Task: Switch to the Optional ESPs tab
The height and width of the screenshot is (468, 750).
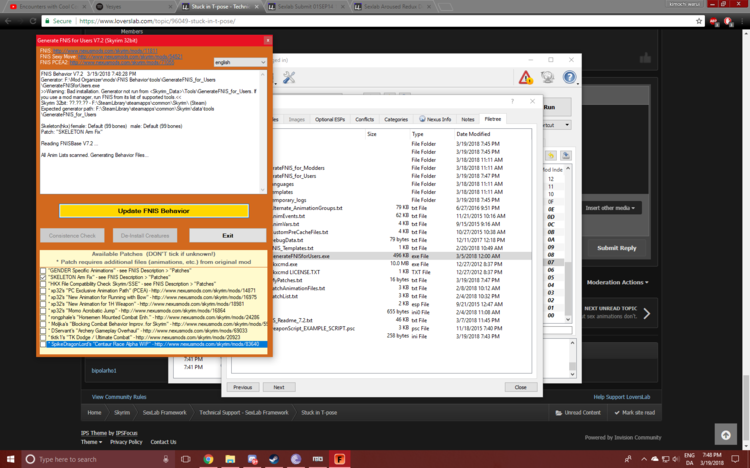Action: 330,120
